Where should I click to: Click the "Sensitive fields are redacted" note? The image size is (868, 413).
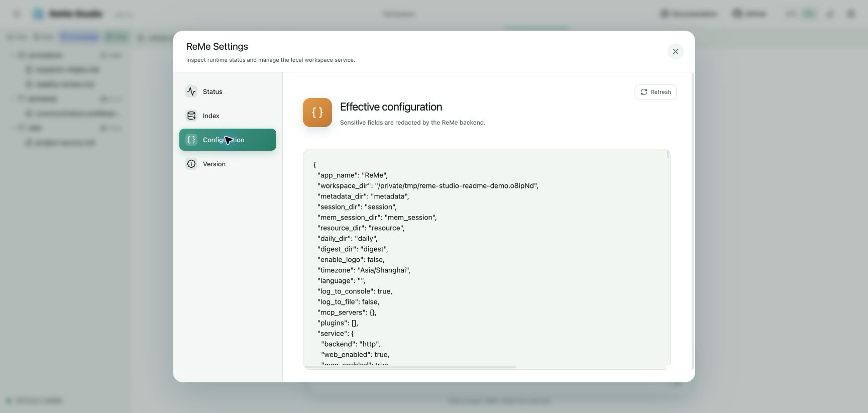pyautogui.click(x=412, y=122)
